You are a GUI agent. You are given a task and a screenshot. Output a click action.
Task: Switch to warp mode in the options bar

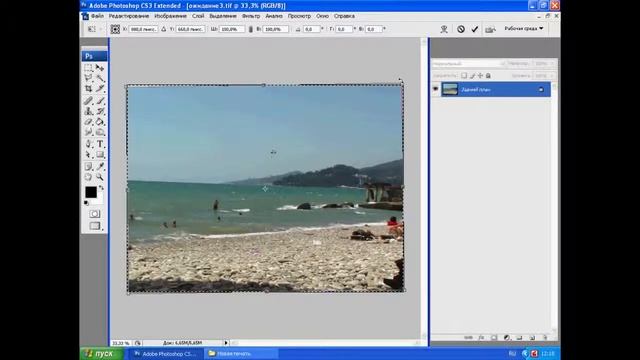[444, 29]
